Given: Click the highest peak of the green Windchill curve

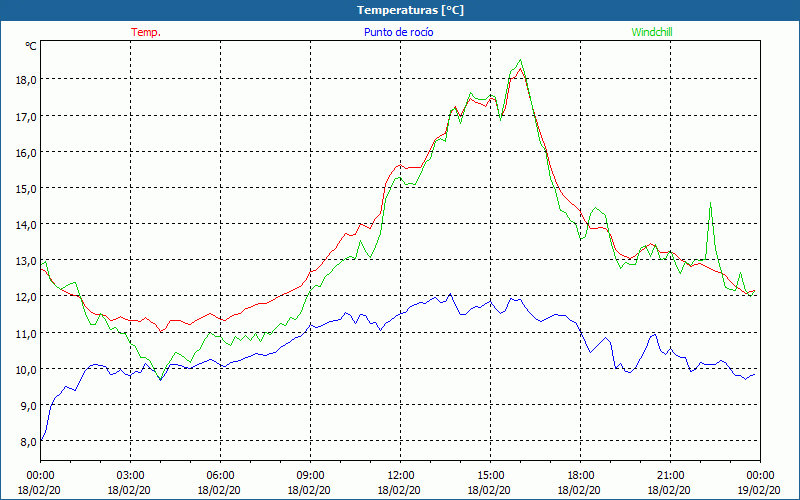Looking at the screenshot, I should [520, 61].
